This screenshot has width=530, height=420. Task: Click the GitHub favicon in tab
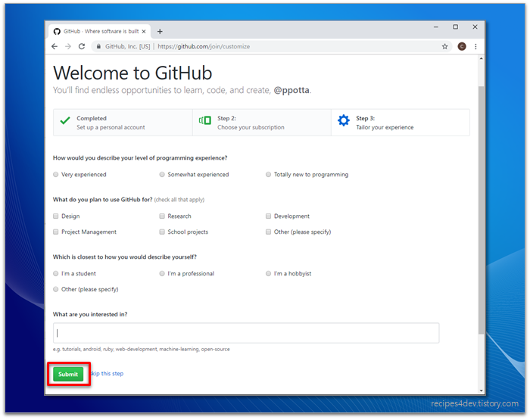(57, 32)
